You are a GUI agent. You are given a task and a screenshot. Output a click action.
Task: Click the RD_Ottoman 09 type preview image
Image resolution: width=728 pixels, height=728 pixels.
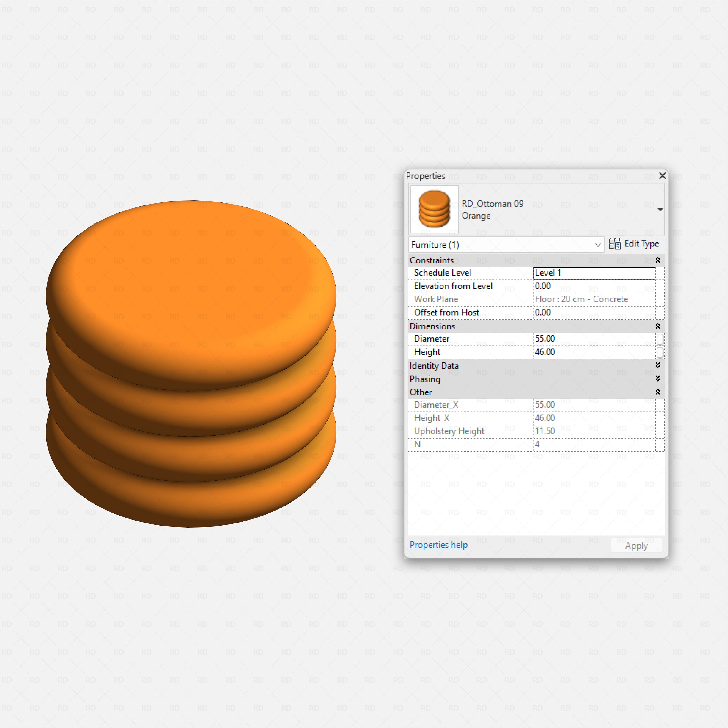434,209
